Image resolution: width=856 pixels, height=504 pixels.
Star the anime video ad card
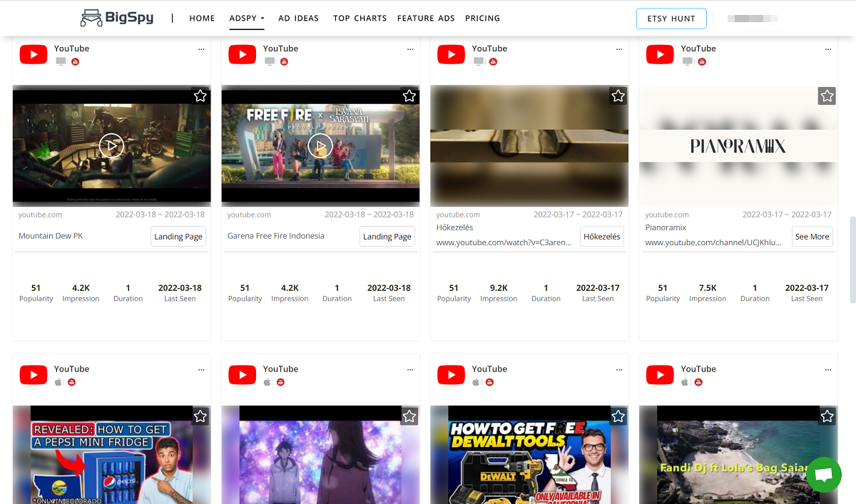[409, 416]
